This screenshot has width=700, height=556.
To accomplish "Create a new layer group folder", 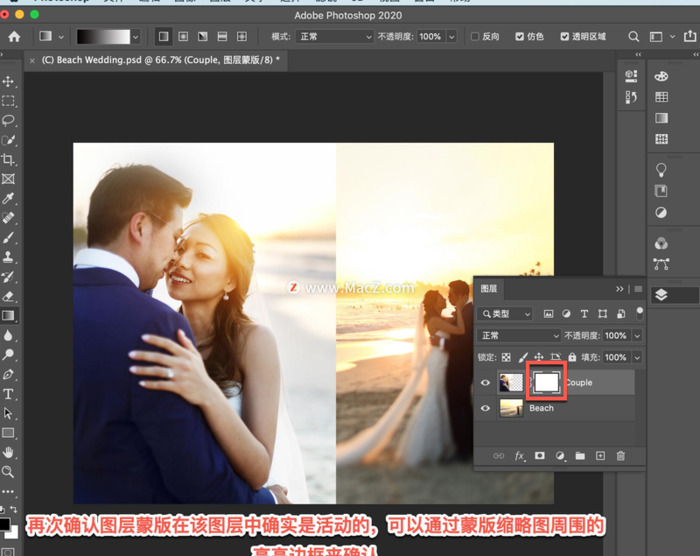I will 580,456.
